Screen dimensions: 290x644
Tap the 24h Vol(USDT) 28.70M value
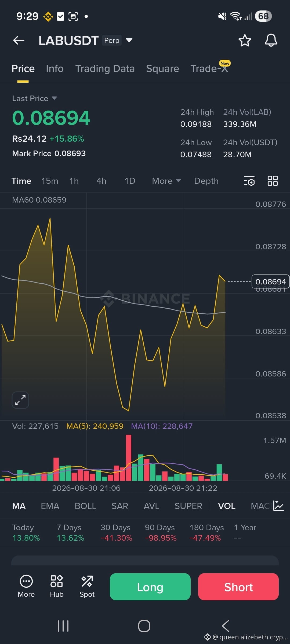pyautogui.click(x=237, y=155)
